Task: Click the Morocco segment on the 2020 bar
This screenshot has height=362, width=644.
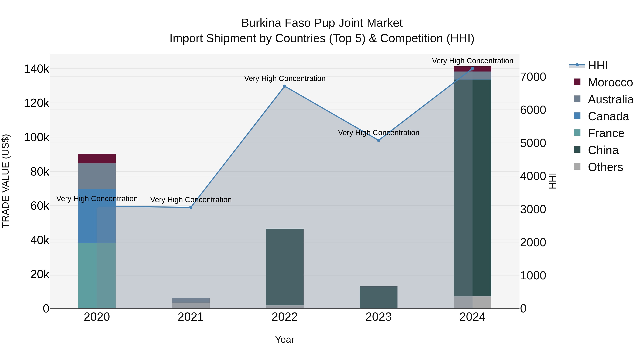Action: (97, 158)
